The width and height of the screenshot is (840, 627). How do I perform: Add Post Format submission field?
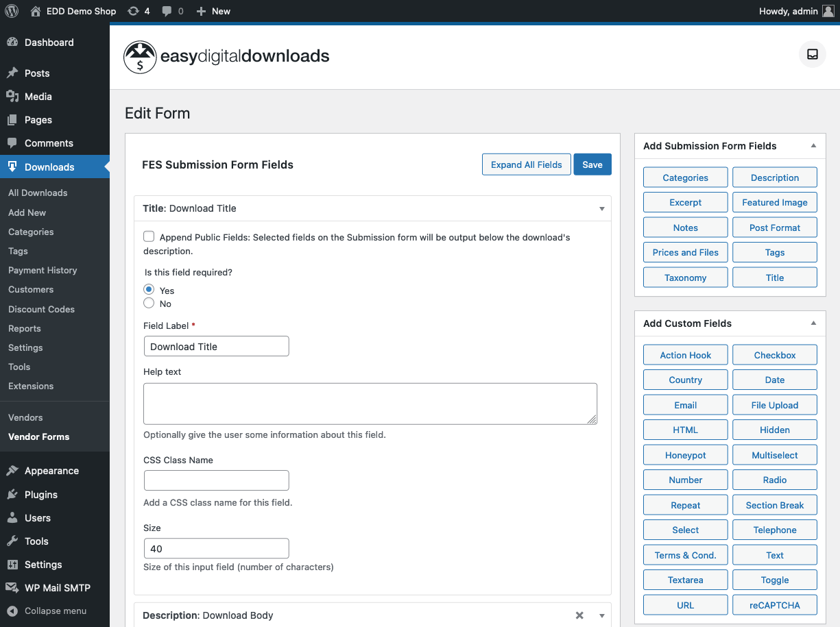click(x=775, y=228)
